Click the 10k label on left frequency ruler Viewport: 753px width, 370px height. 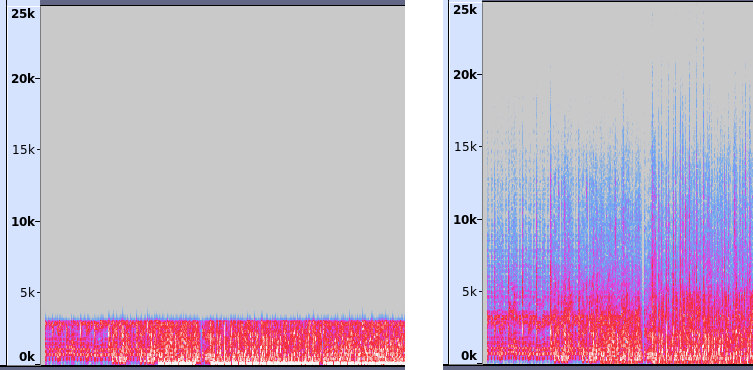click(x=23, y=222)
